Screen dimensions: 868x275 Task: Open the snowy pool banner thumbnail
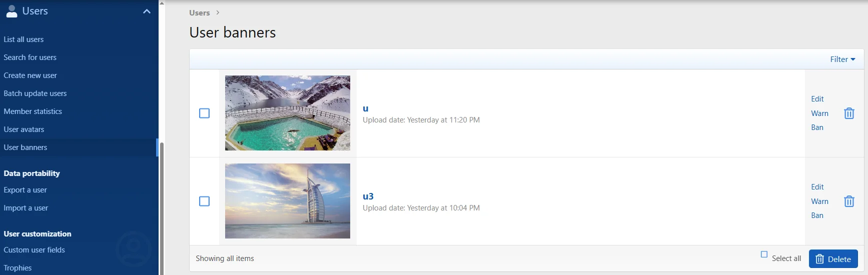[288, 113]
